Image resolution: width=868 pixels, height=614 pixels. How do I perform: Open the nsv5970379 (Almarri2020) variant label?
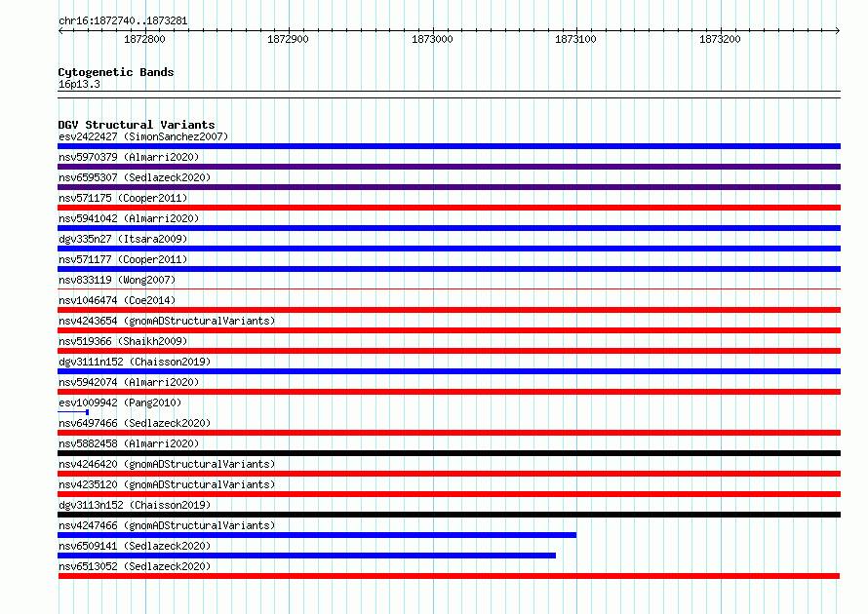129,157
